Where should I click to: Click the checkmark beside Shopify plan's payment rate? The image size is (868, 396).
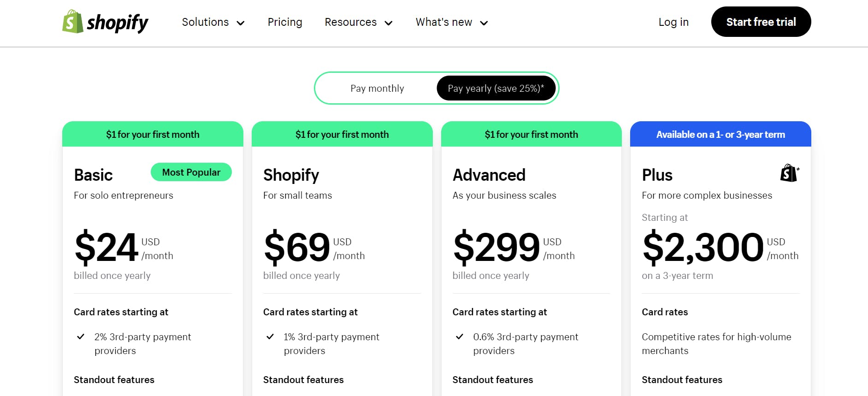tap(270, 337)
